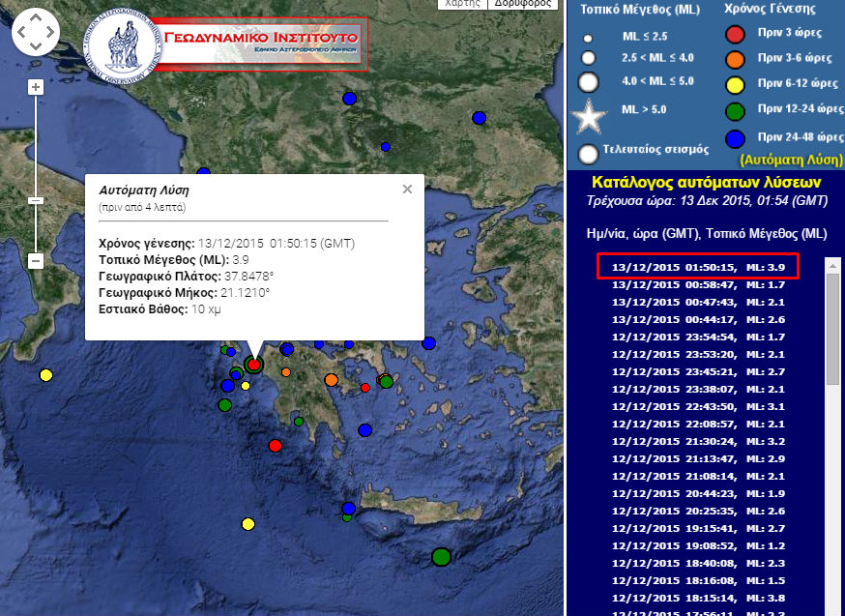Pan the map up using arrow control
The image size is (845, 616).
(36, 19)
